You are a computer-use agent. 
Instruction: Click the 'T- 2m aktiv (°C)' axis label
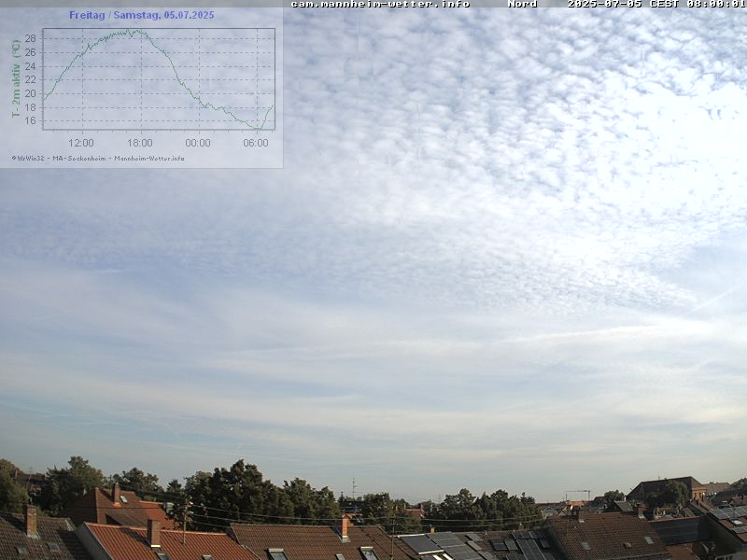(x=16, y=78)
